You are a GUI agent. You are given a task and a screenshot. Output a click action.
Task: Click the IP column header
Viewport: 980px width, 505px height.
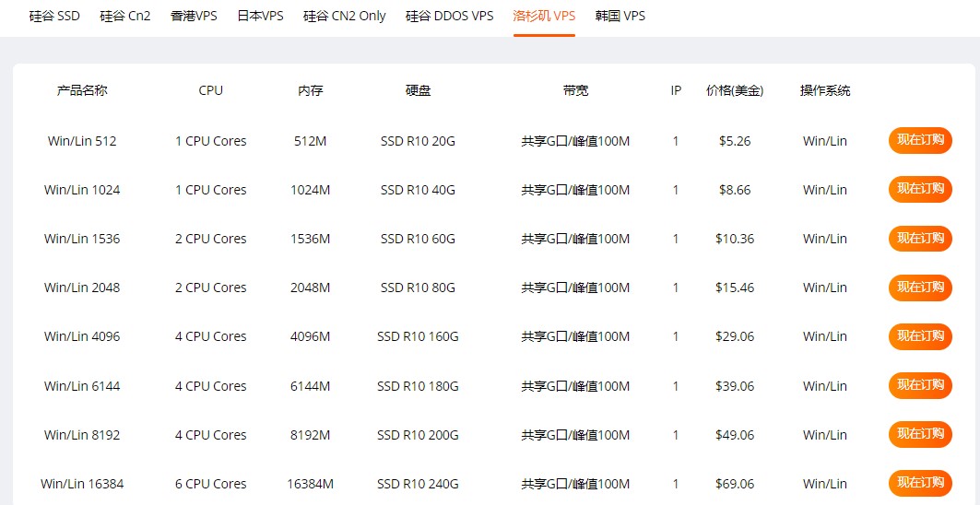(x=676, y=90)
